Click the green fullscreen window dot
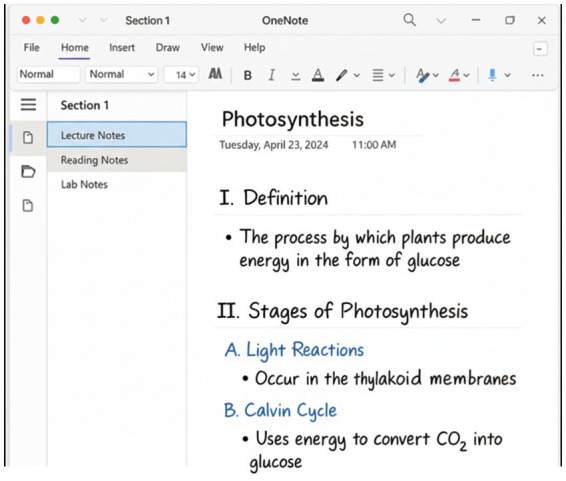Viewport: 566px width, 481px height. [x=55, y=20]
